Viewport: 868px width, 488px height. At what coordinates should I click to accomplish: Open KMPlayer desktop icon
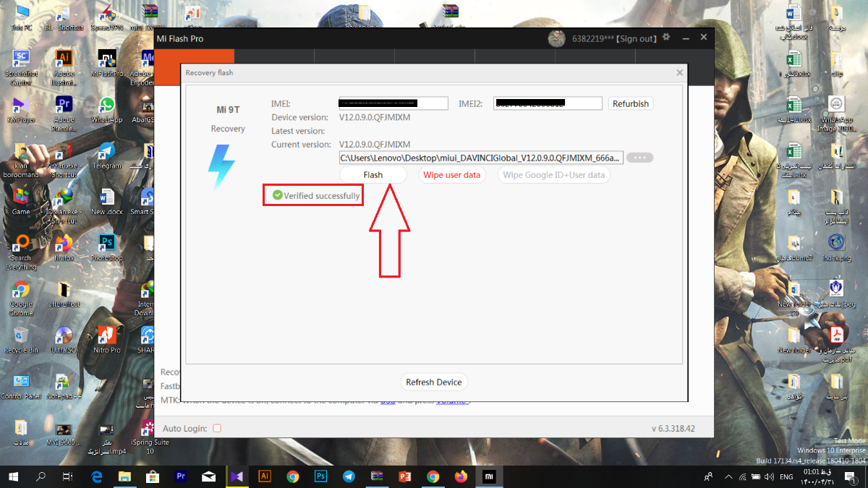[22, 110]
